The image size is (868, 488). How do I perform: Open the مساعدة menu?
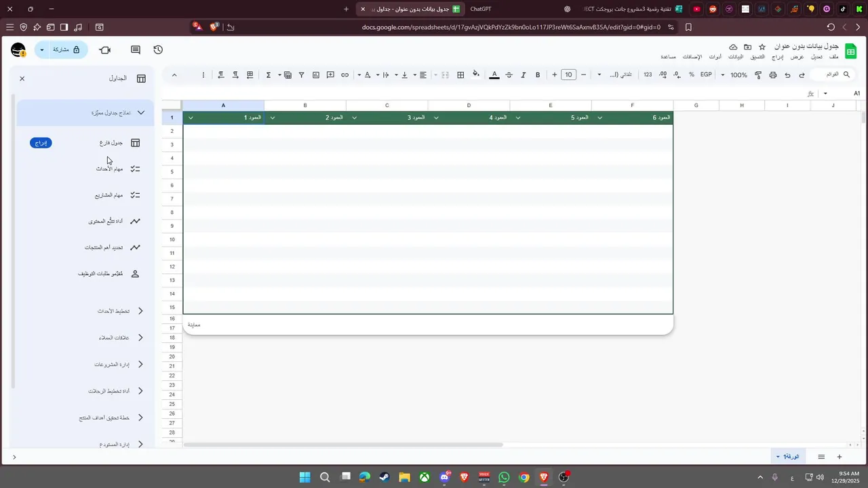(x=668, y=57)
